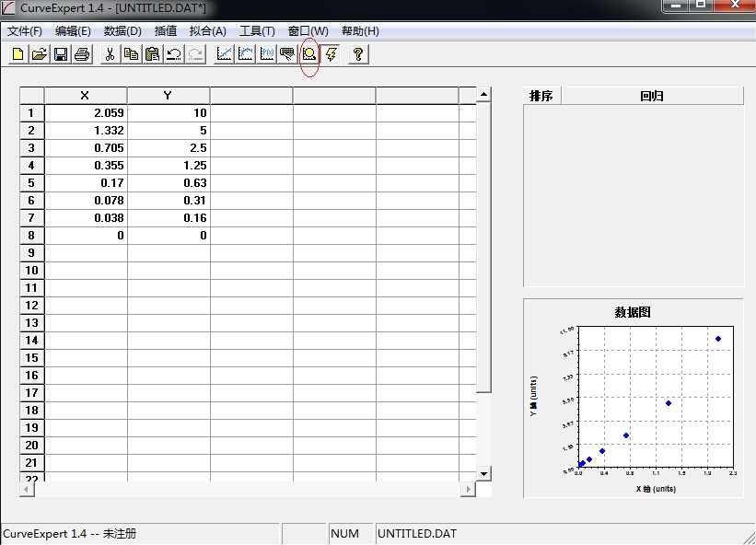Image resolution: width=756 pixels, height=545 pixels.
Task: Create a new data file
Action: 17,54
